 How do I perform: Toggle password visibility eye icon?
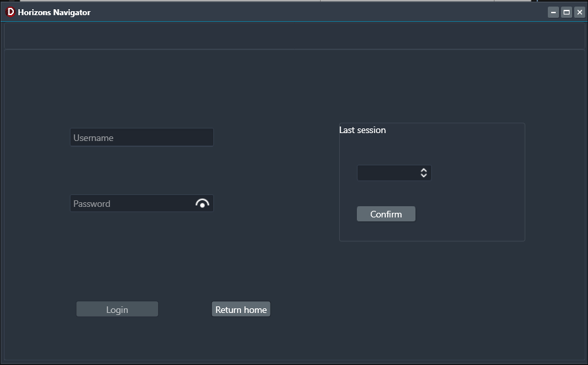click(202, 204)
